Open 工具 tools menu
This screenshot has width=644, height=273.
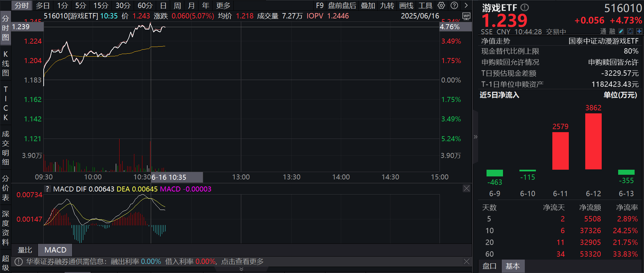pyautogui.click(x=425, y=5)
